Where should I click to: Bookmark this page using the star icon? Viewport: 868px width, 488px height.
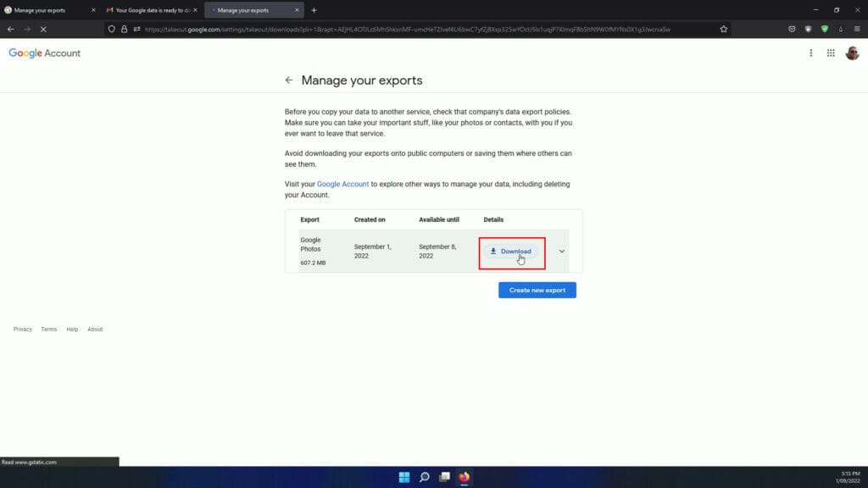tap(723, 28)
